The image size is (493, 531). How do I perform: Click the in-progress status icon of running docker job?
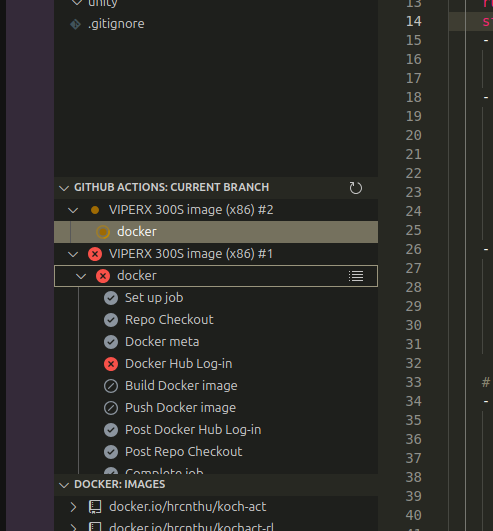point(103,232)
